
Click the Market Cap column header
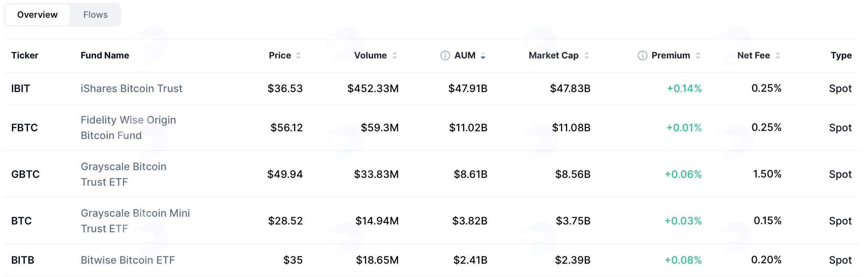(x=553, y=55)
